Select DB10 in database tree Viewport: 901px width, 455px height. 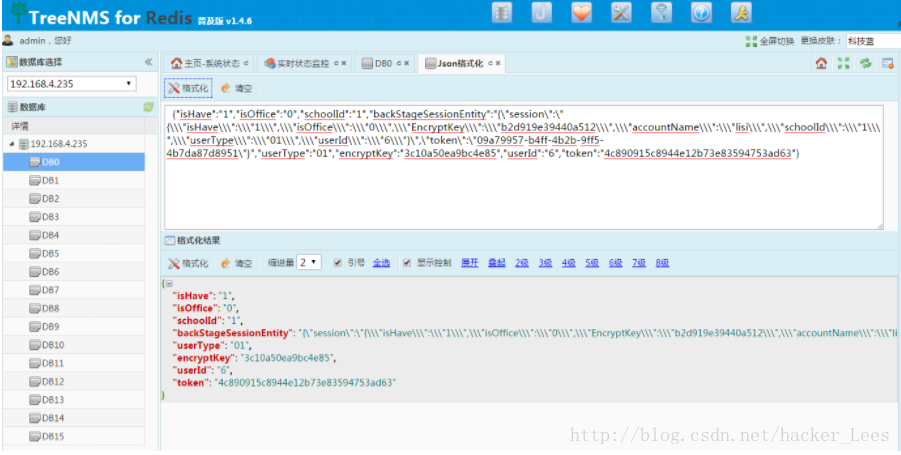tap(74, 345)
